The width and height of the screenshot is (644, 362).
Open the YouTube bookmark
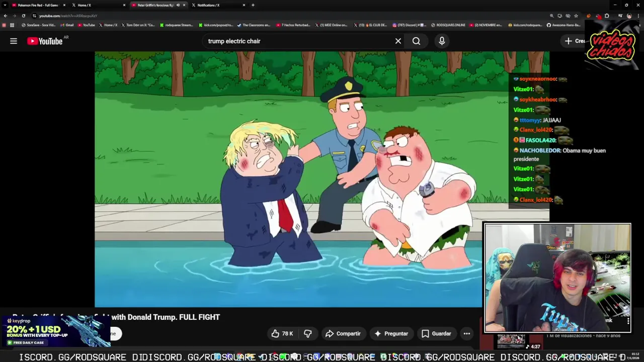87,25
